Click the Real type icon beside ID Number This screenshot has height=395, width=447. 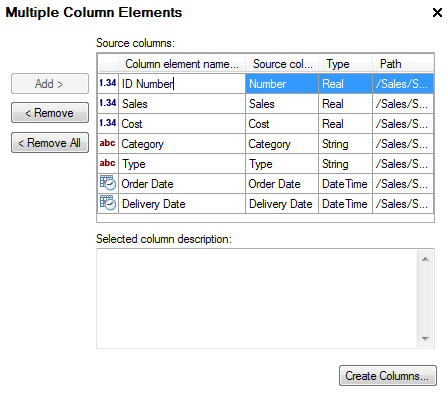point(108,83)
